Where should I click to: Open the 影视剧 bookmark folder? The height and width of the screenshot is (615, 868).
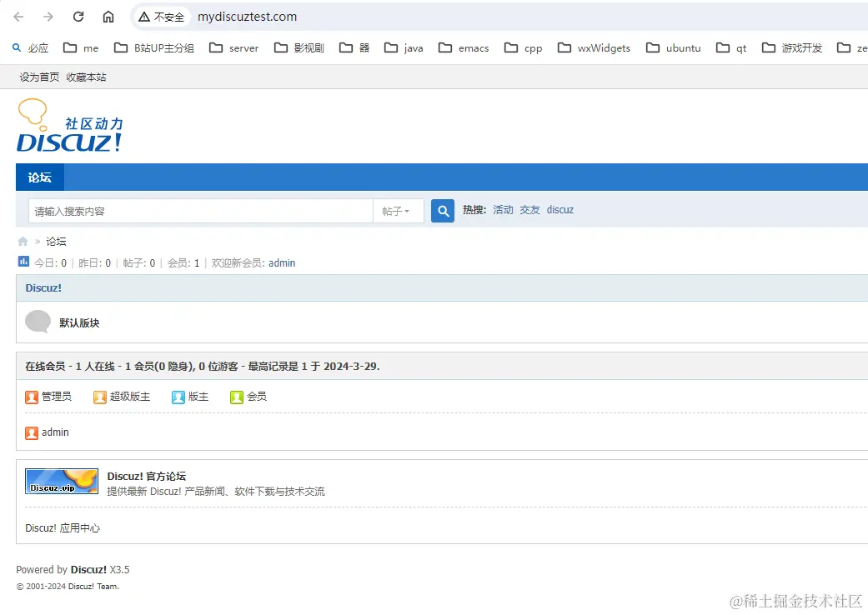[299, 48]
